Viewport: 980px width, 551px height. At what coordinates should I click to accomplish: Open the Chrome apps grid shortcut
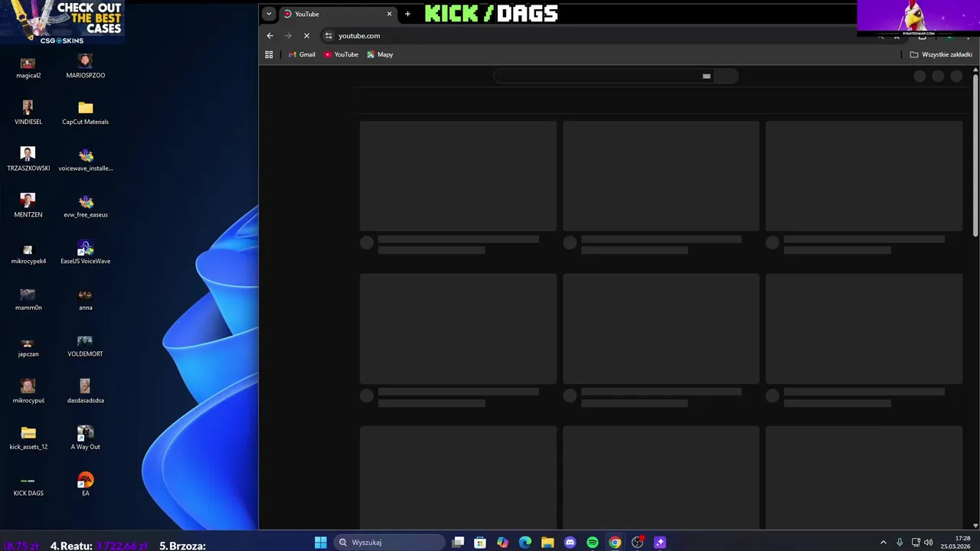tap(269, 54)
